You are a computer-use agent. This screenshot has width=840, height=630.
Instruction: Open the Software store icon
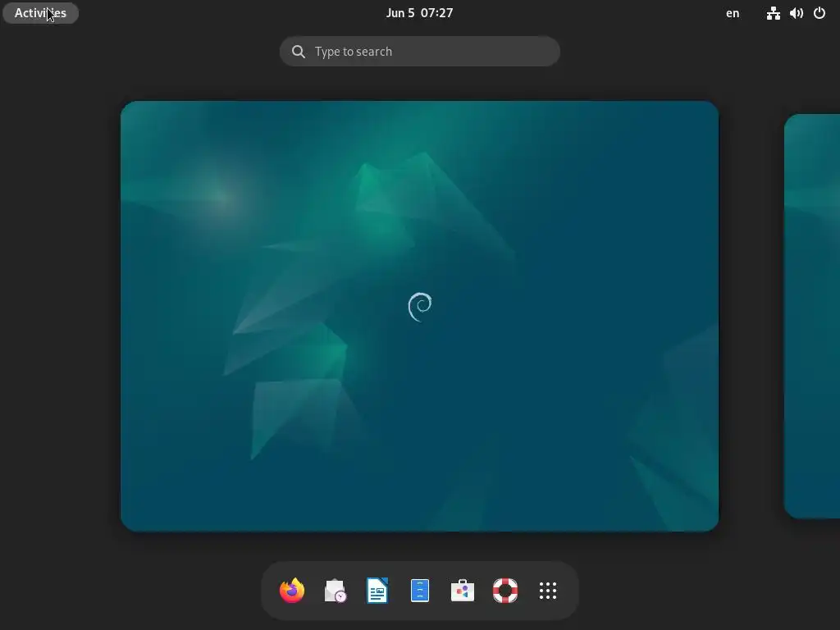coord(463,591)
